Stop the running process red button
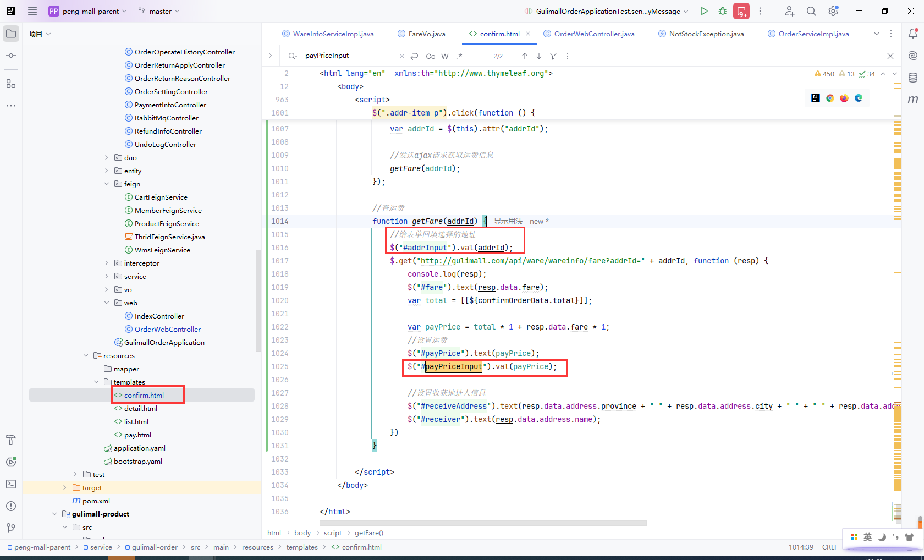The height and width of the screenshot is (560, 924). click(x=741, y=11)
